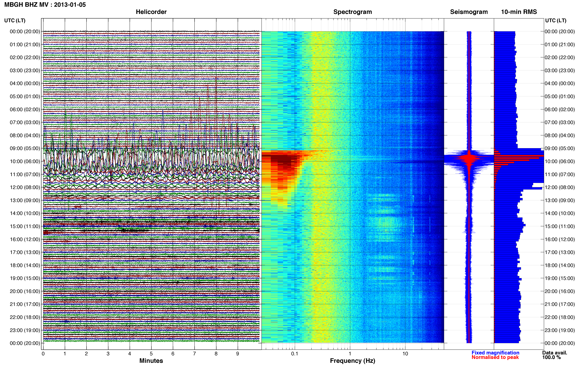Screen dimensions: 588x368
Task: Click left time label '23:00 (19:00)'
Action: coord(25,330)
